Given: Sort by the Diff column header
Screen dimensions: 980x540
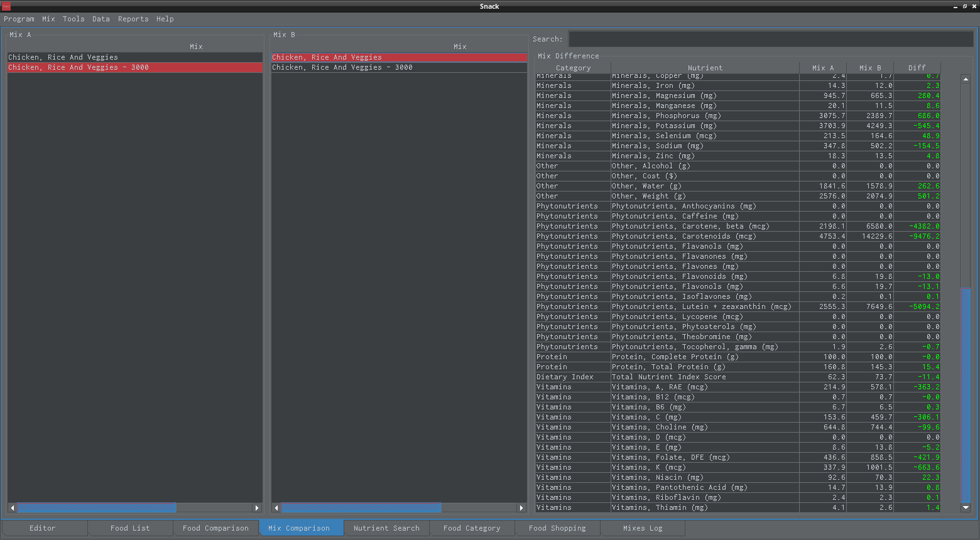Looking at the screenshot, I should click(x=917, y=68).
